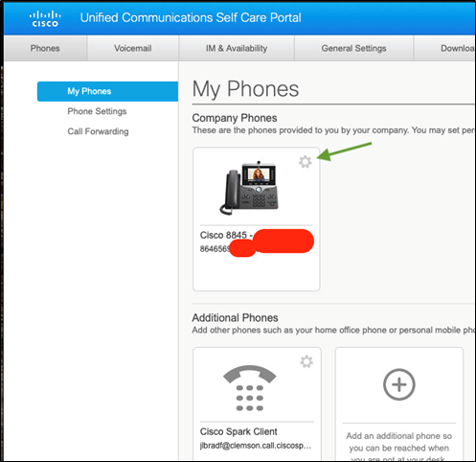Go to Call Forwarding in sidebar
Screen dimensions: 476x462
pos(98,131)
